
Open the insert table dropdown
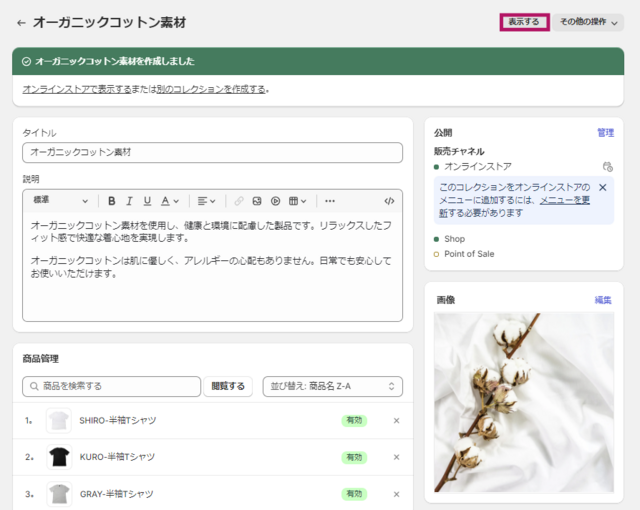(298, 201)
